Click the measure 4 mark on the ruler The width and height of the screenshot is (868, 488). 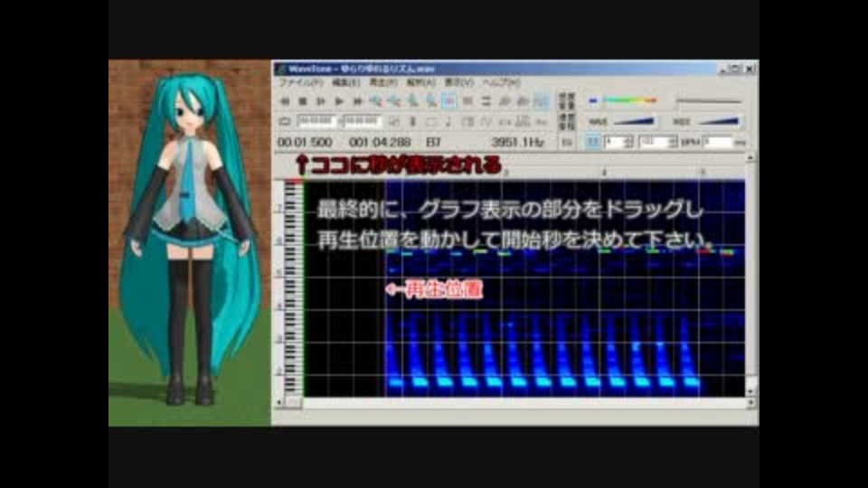pyautogui.click(x=604, y=173)
